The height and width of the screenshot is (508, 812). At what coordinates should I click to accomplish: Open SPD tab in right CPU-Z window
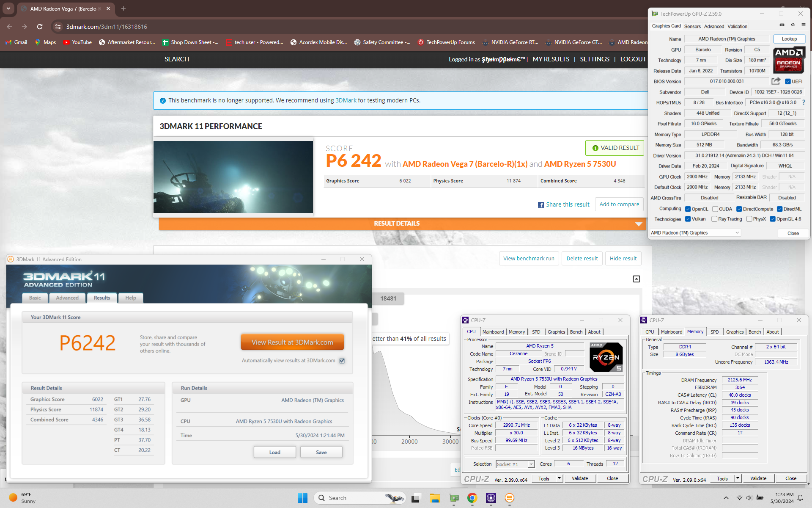[714, 332]
